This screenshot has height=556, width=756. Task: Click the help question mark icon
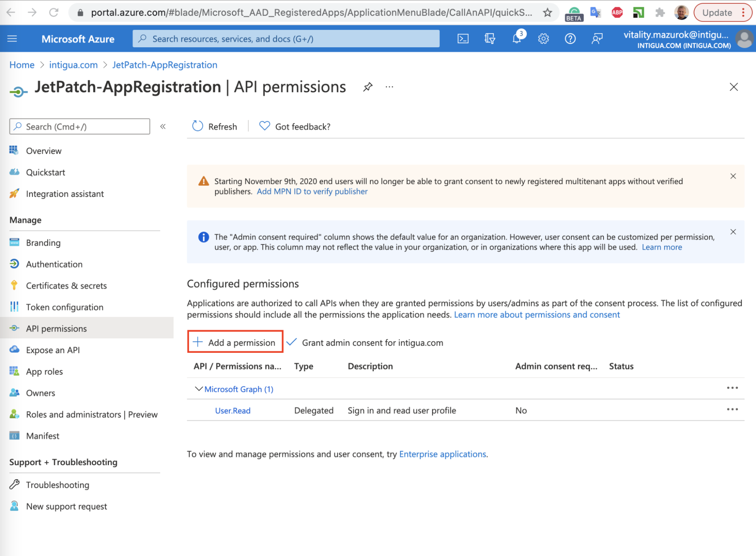pos(570,39)
